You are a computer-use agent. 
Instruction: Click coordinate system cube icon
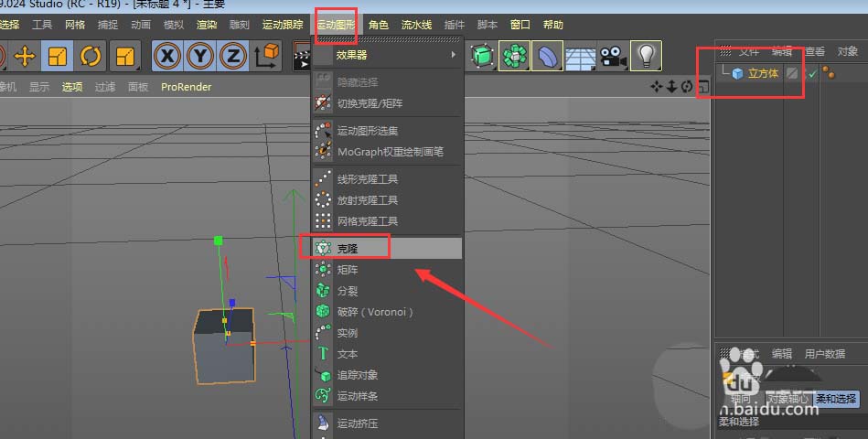click(266, 56)
